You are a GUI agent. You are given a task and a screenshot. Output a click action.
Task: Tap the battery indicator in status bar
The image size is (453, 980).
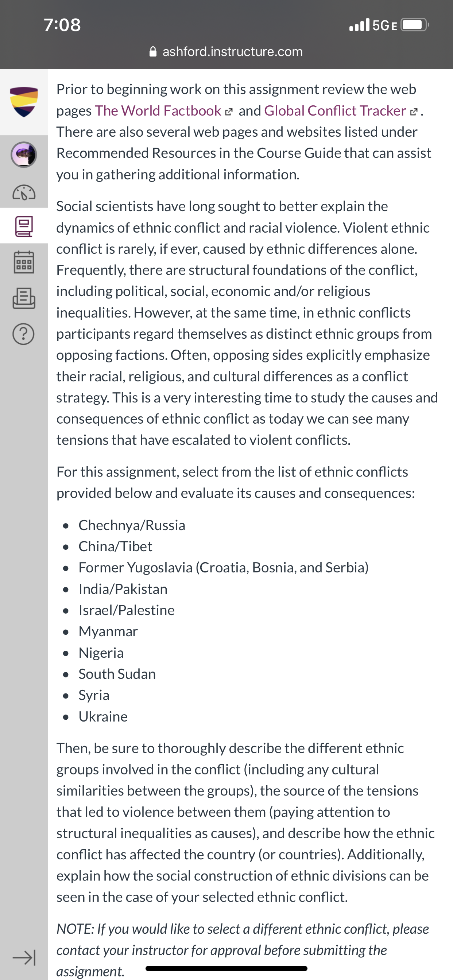(x=415, y=25)
